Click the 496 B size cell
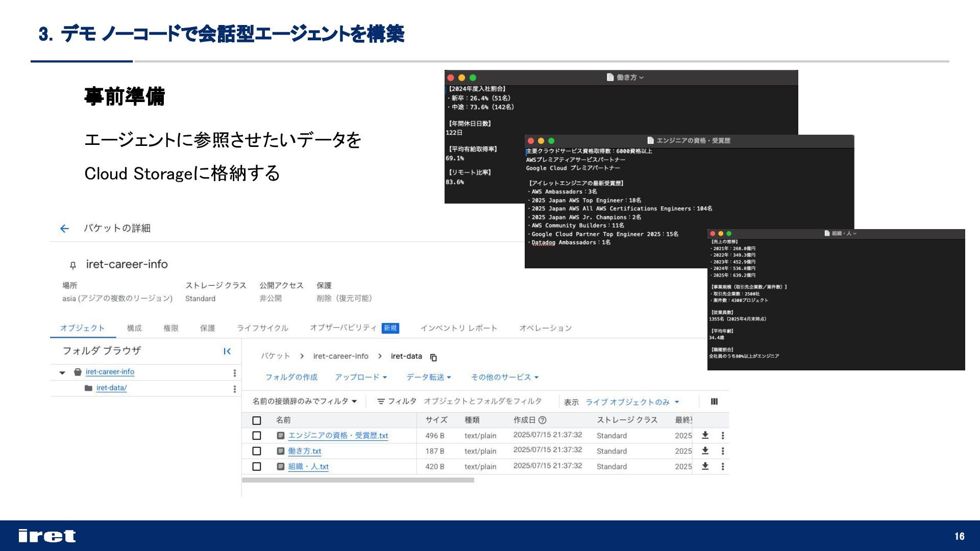This screenshot has width=980, height=551. tap(435, 436)
